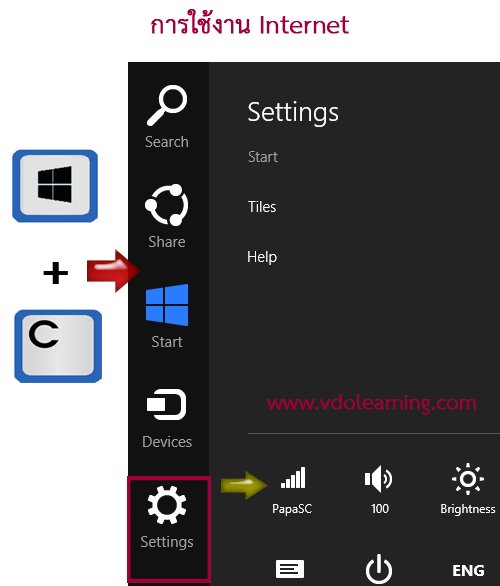
Task: Click the Power icon
Action: (x=379, y=569)
